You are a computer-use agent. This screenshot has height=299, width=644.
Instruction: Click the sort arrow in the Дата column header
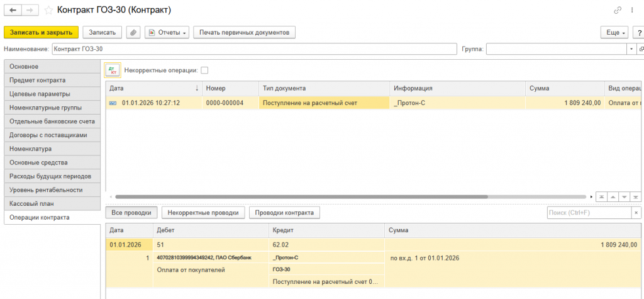point(197,88)
